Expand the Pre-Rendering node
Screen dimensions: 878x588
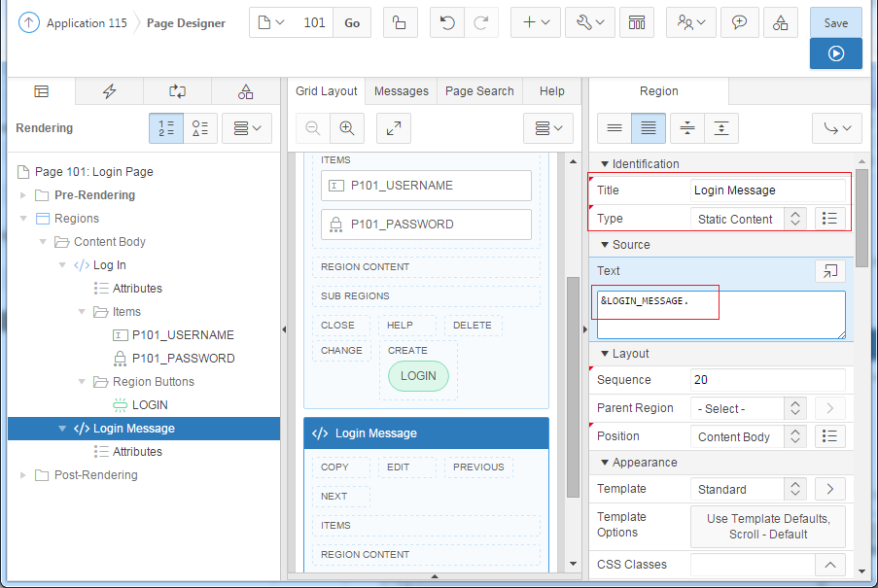[x=23, y=195]
